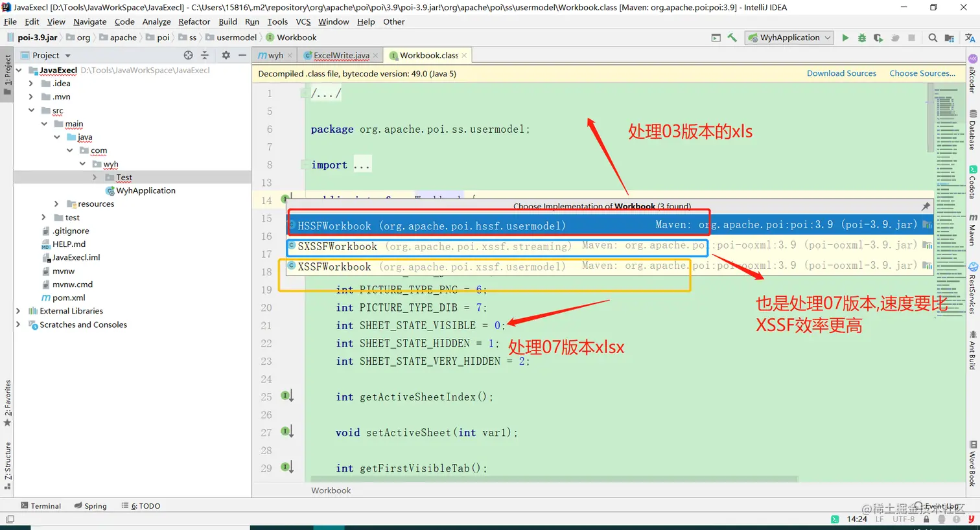Click implemented-method gutter icon on line 25
Screen dimensions: 980x530
pos(286,396)
